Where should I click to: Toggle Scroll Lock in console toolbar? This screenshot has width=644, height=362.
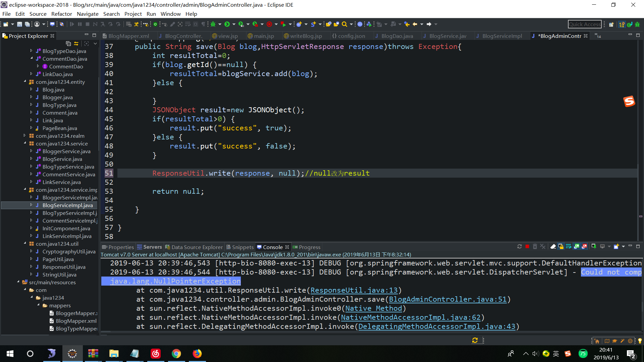pos(561,247)
